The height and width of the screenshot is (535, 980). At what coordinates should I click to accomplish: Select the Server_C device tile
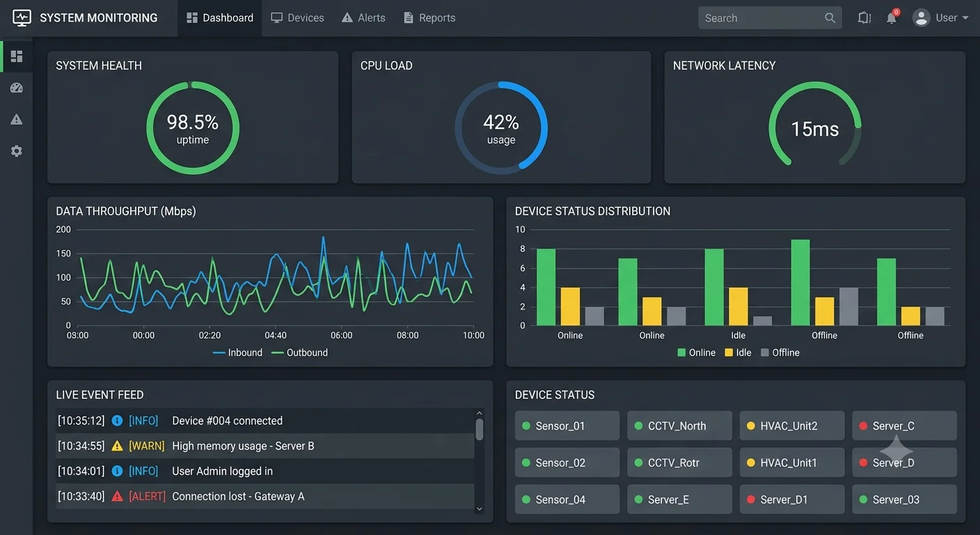pyautogui.click(x=904, y=426)
